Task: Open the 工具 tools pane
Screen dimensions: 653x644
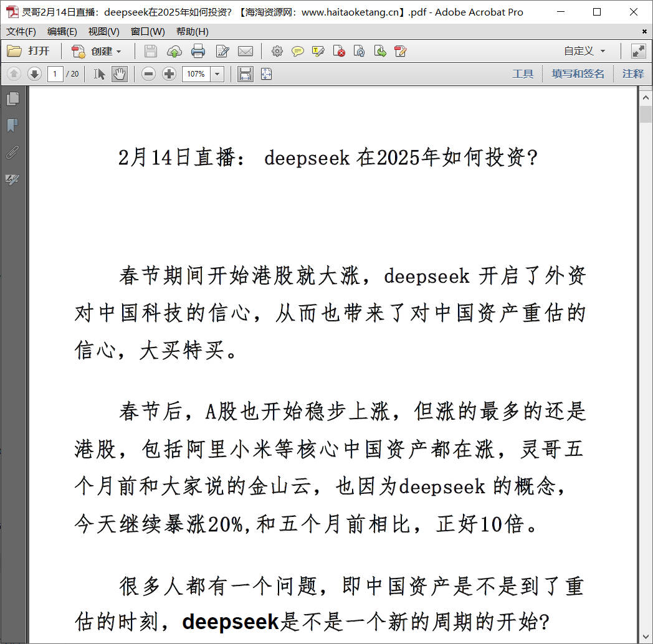Action: click(523, 74)
